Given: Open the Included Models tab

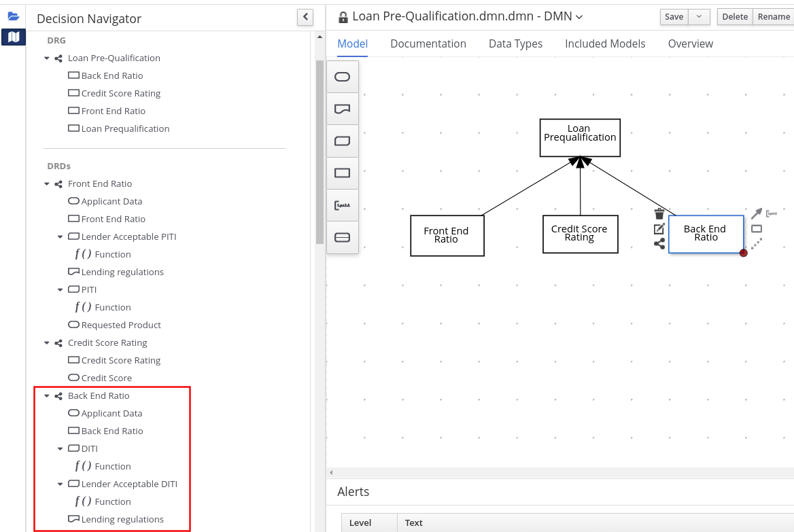Looking at the screenshot, I should point(604,43).
